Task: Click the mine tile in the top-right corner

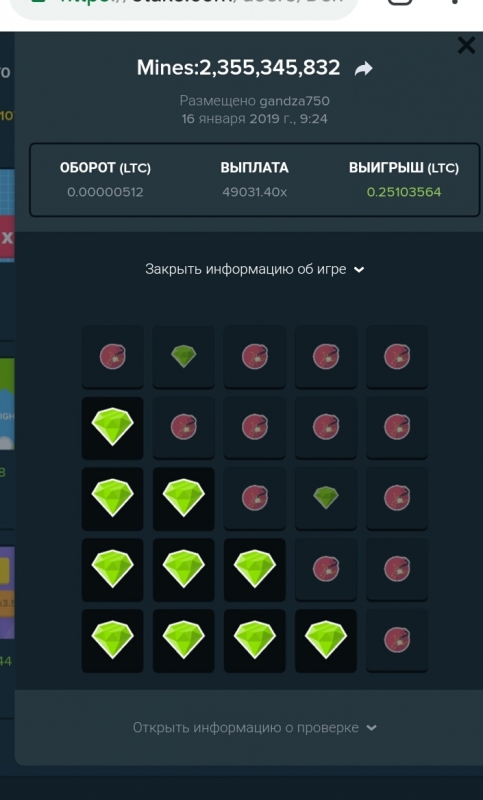Action: tap(397, 356)
